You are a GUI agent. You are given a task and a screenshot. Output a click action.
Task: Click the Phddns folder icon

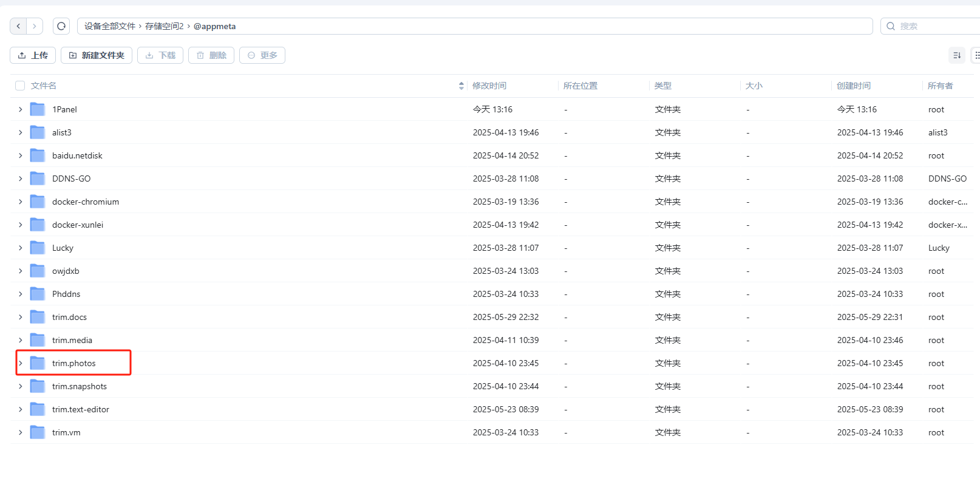tap(38, 294)
